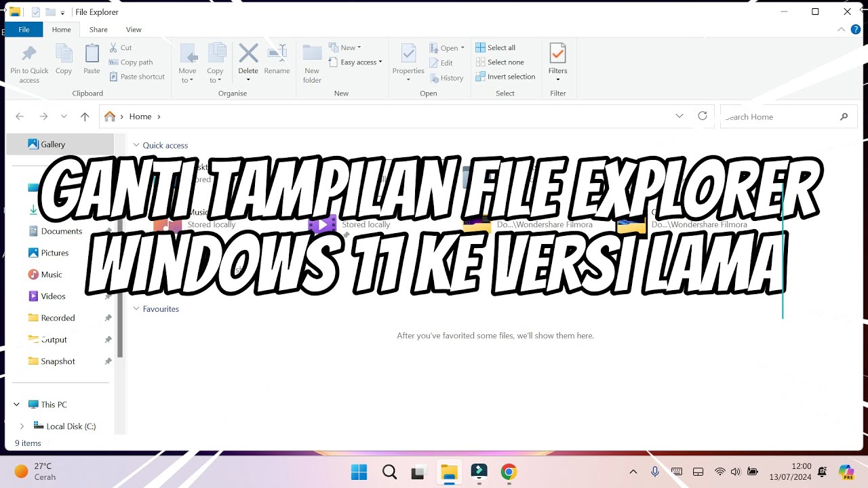
Task: Refresh the current folder view
Action: 703,117
